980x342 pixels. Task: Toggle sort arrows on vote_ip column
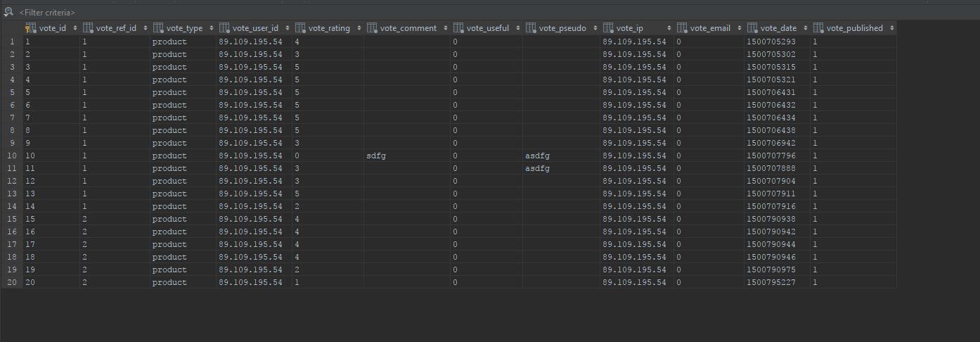[x=669, y=28]
